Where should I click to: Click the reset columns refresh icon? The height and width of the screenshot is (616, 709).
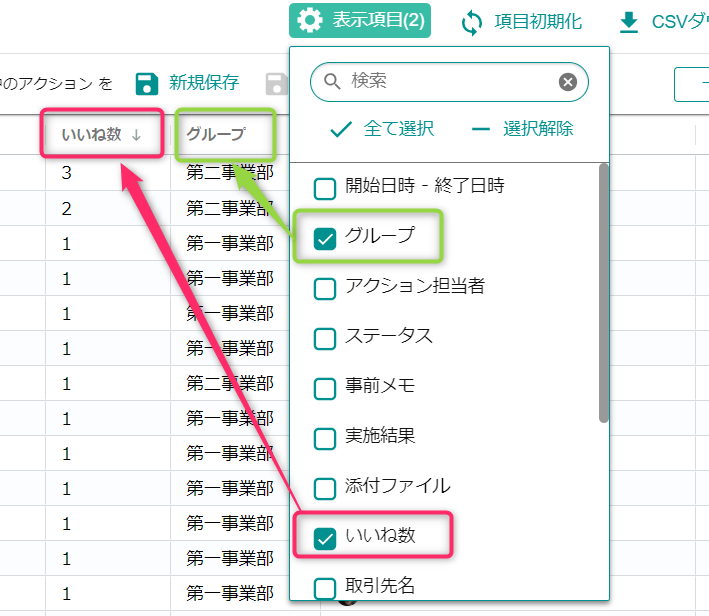[472, 22]
